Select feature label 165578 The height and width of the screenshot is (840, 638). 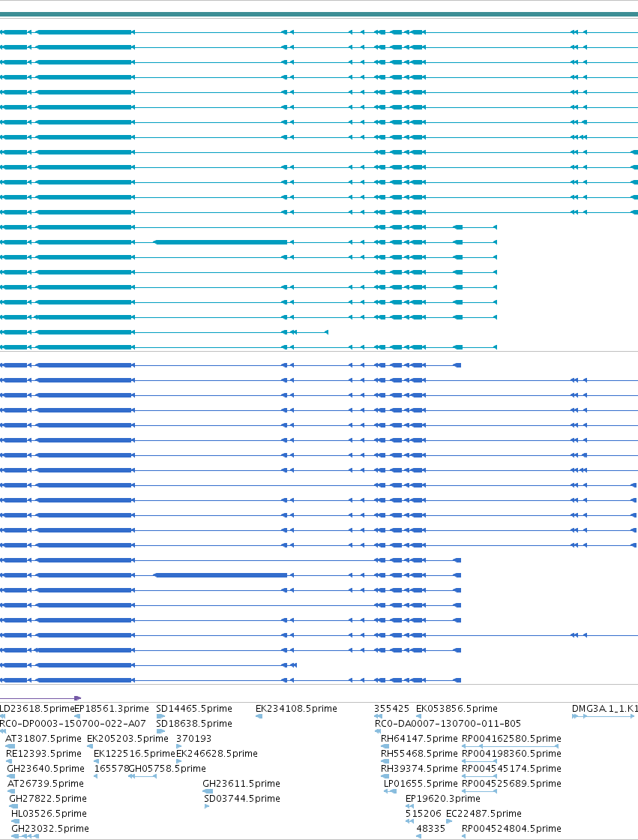point(112,768)
